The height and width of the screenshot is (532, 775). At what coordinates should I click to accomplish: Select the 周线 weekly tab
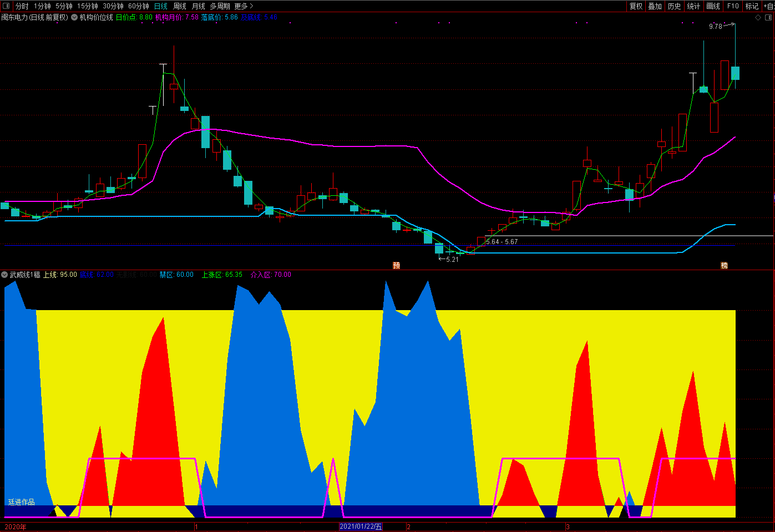(180, 6)
